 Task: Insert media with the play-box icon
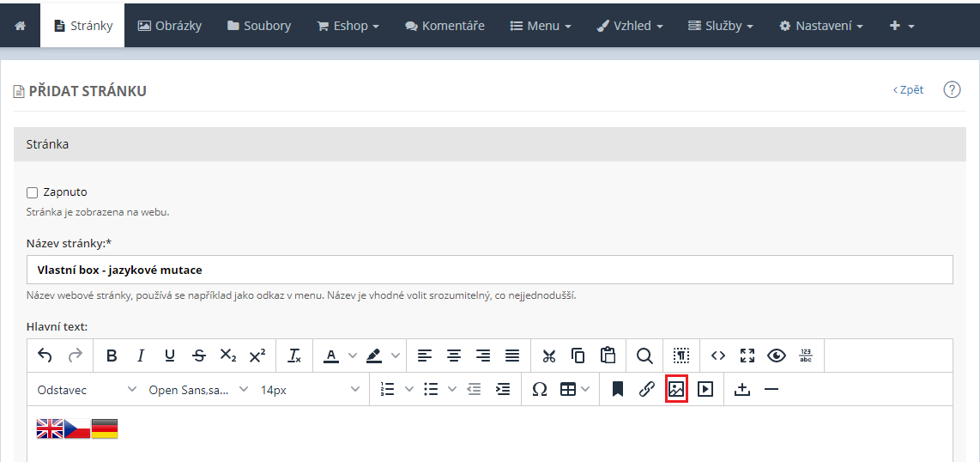[x=705, y=389]
